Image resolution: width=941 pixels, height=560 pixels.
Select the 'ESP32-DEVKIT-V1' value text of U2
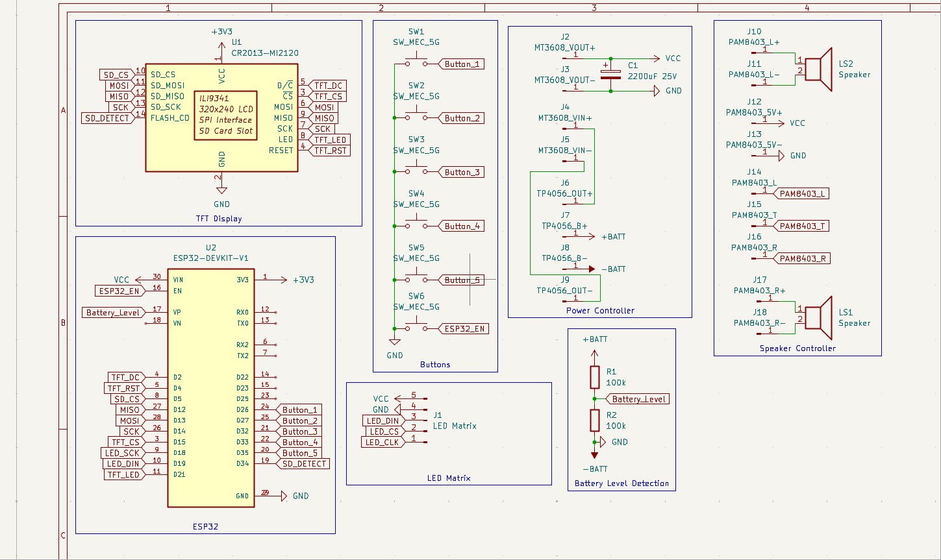coord(211,258)
